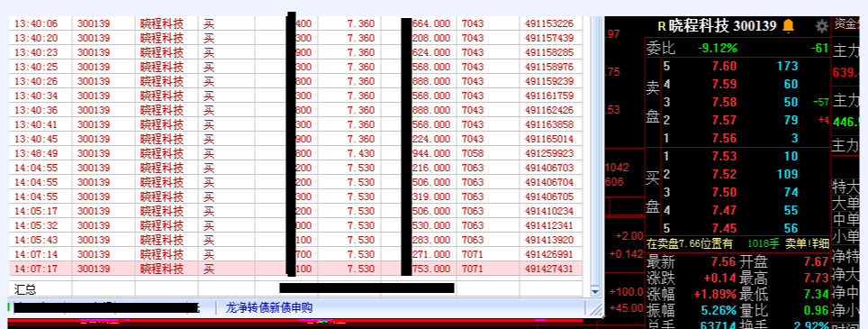Click the yellow R margin-trading marker

click(661, 26)
